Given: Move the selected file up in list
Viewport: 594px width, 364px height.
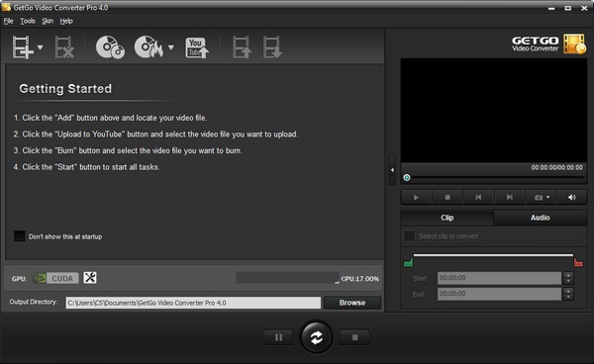Looking at the screenshot, I should coord(243,47).
